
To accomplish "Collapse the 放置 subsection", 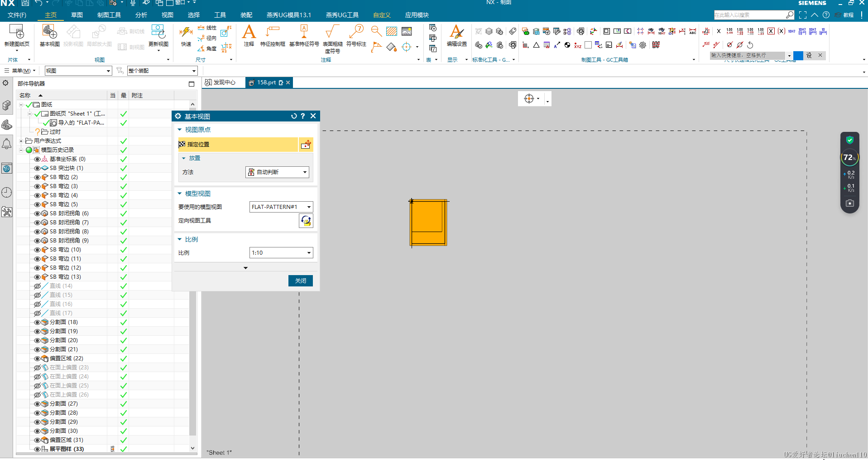I will tap(184, 158).
